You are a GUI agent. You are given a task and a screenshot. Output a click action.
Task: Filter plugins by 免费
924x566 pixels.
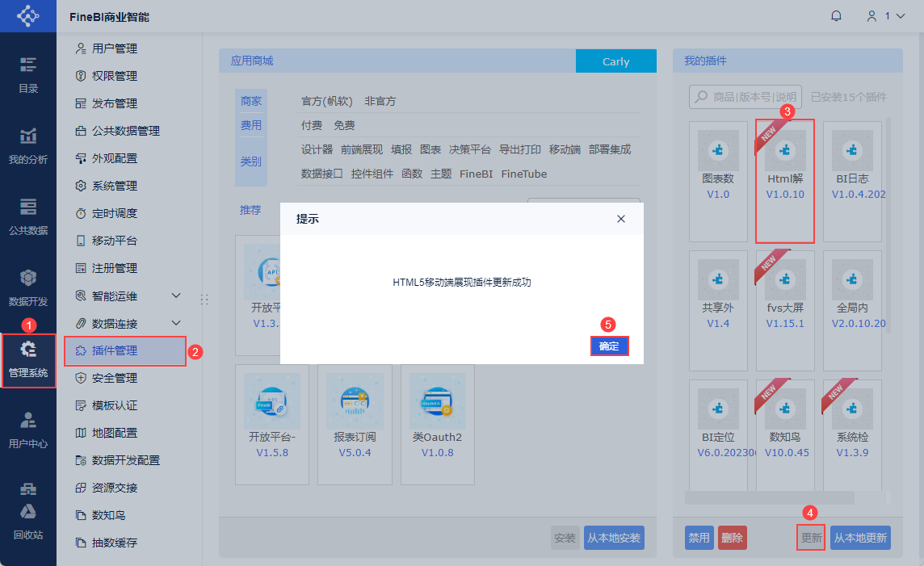pyautogui.click(x=344, y=125)
